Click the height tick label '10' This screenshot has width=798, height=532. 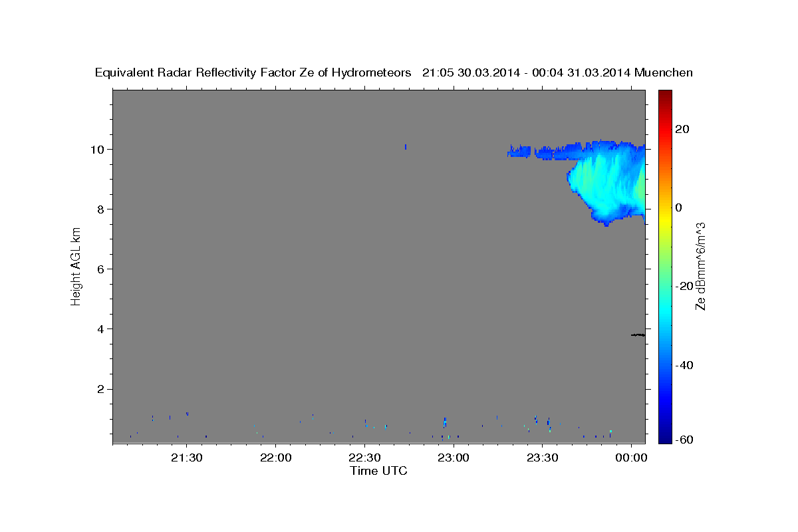pos(98,149)
